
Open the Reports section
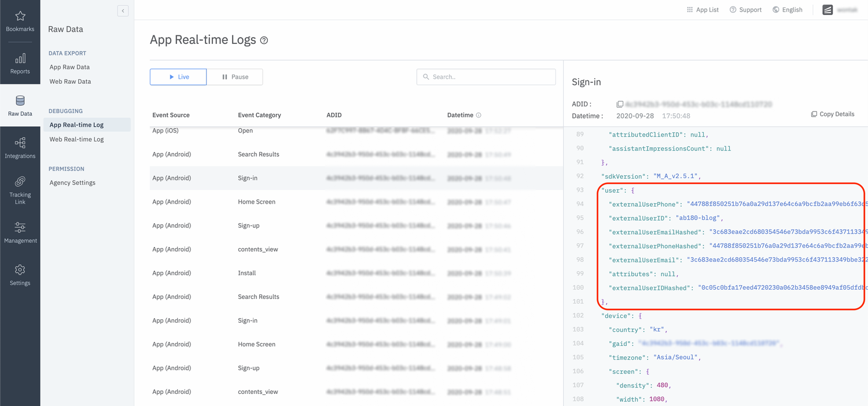pos(20,64)
